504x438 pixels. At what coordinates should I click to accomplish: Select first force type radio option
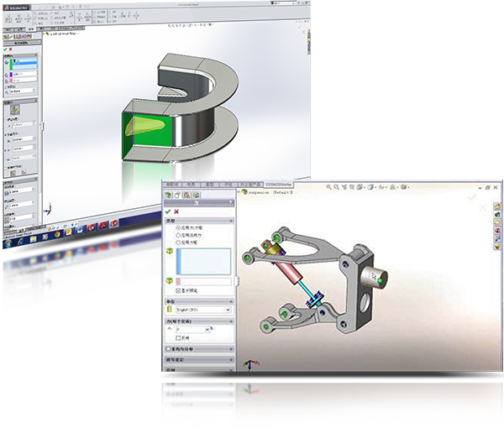pyautogui.click(x=178, y=227)
